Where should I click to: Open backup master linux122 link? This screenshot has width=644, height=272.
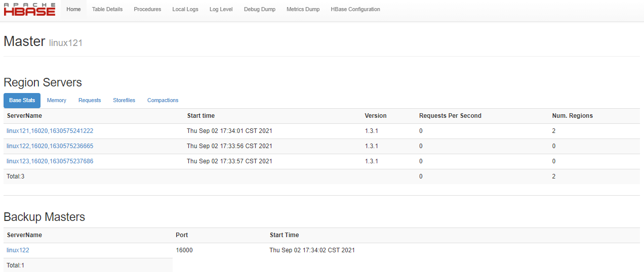tap(18, 250)
